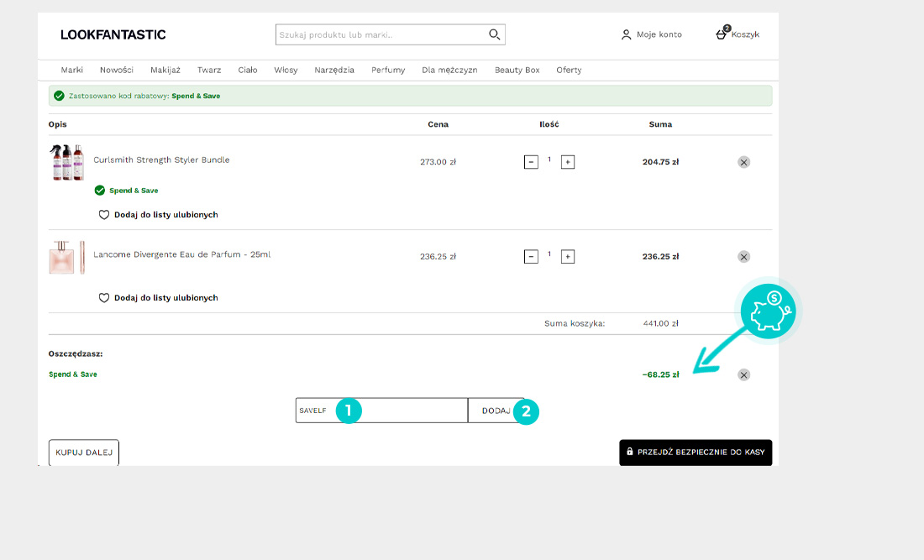Remove Curlsmith bundle from basket
924x560 pixels.
(x=743, y=162)
